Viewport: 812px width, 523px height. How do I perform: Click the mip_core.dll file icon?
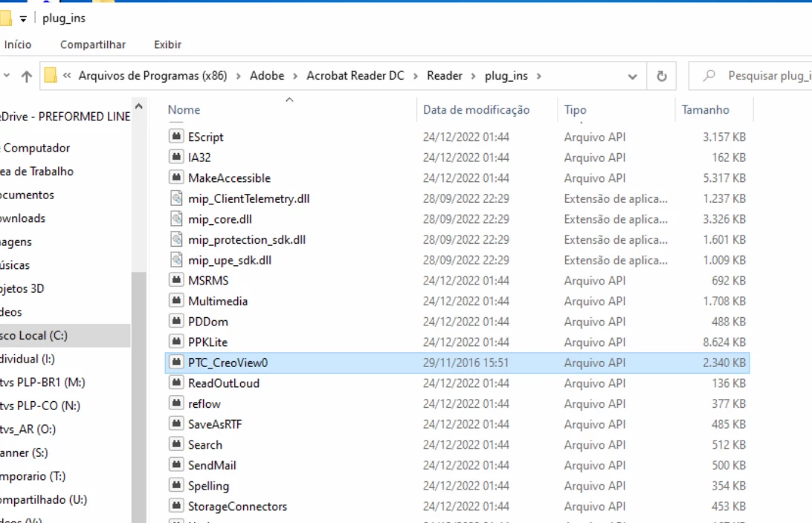[176, 219]
